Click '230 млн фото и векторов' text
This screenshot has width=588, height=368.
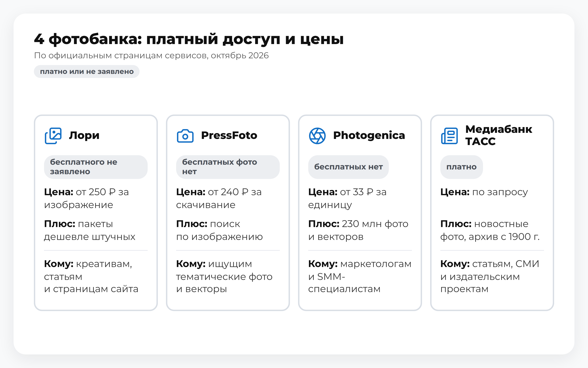coord(358,230)
